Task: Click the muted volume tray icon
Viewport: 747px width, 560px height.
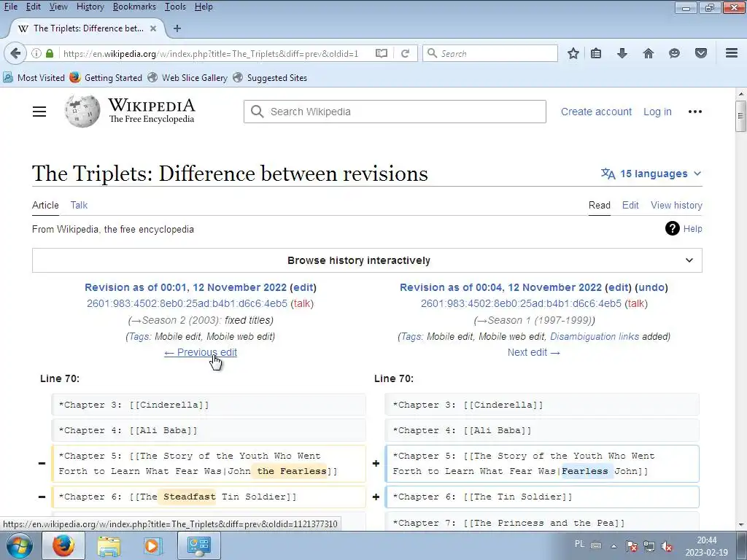Action: pos(667,546)
